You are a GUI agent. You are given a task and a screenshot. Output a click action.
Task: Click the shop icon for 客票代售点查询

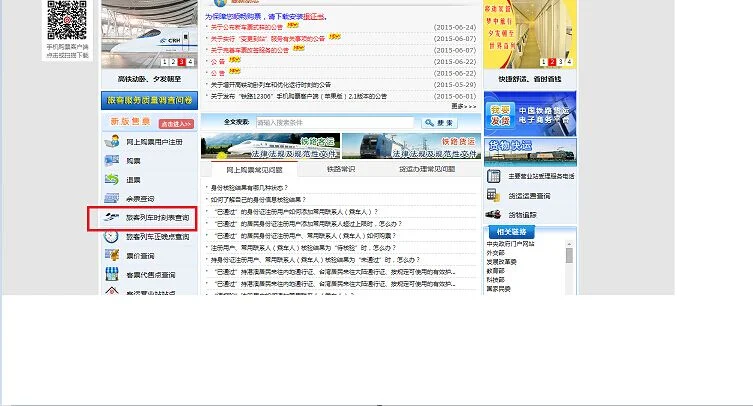click(x=112, y=274)
